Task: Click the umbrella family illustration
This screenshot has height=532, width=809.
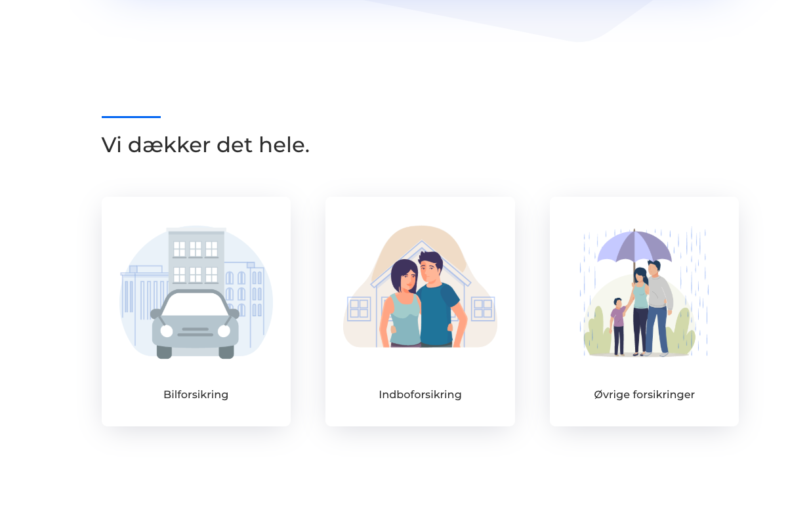Action: [x=644, y=292]
